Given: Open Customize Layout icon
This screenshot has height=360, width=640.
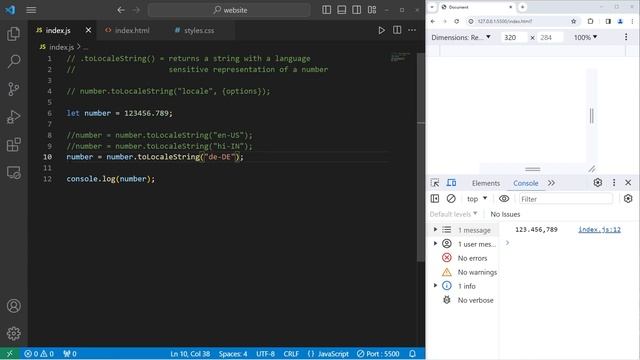Looking at the screenshot, I should [x=372, y=10].
